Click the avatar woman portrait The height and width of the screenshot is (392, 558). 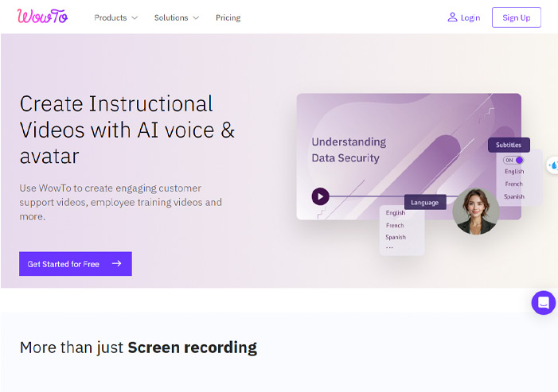475,211
